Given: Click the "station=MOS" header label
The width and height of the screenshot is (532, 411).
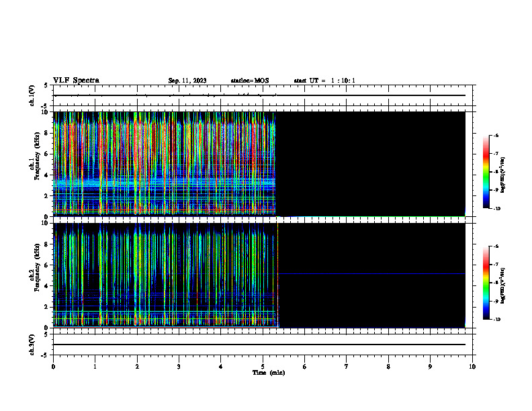Looking at the screenshot, I should [x=250, y=81].
